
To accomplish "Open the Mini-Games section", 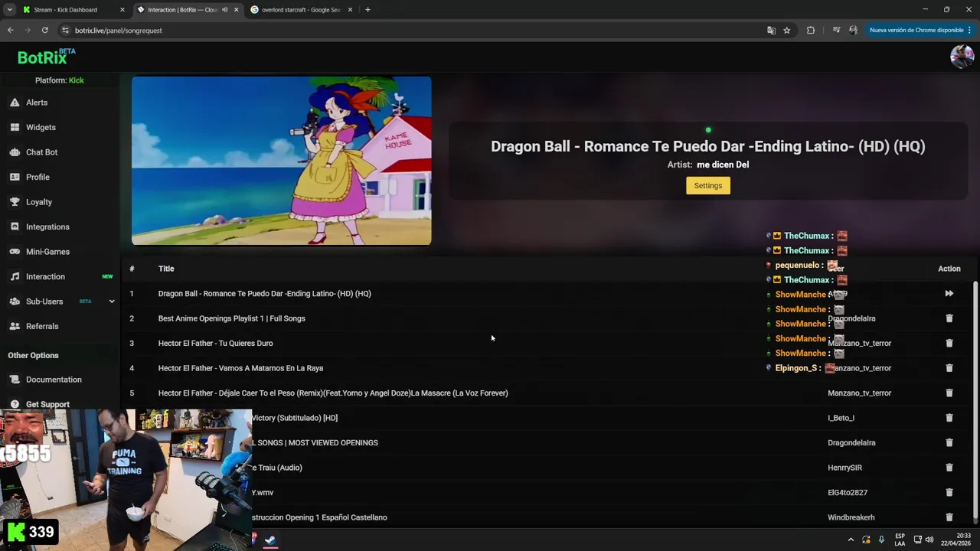I will coord(47,252).
